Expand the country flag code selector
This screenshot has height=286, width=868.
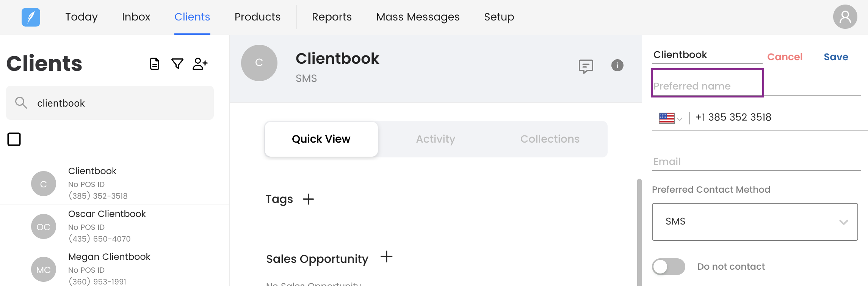670,118
